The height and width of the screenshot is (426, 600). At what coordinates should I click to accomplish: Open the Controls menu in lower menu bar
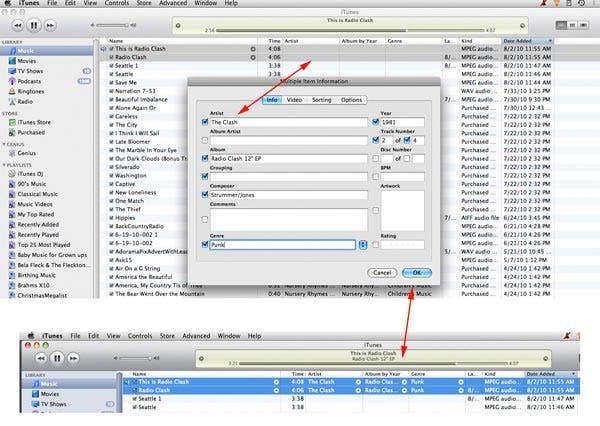pos(140,336)
